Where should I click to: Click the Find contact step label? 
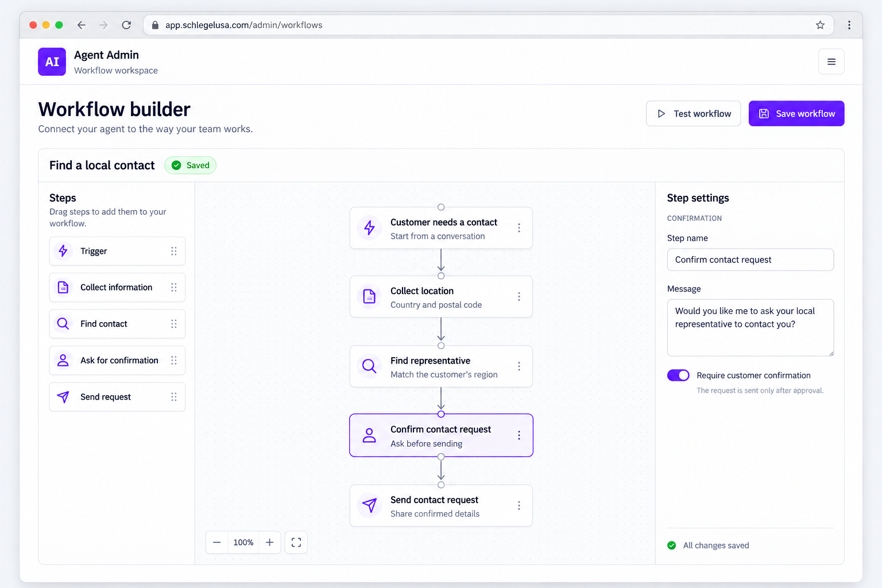[103, 324]
